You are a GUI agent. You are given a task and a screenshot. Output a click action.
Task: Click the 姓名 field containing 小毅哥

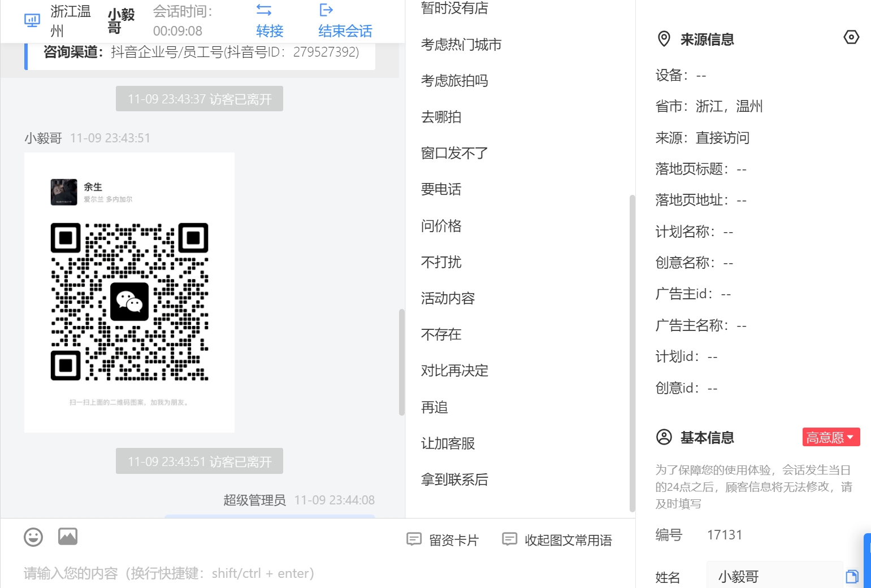tap(774, 577)
